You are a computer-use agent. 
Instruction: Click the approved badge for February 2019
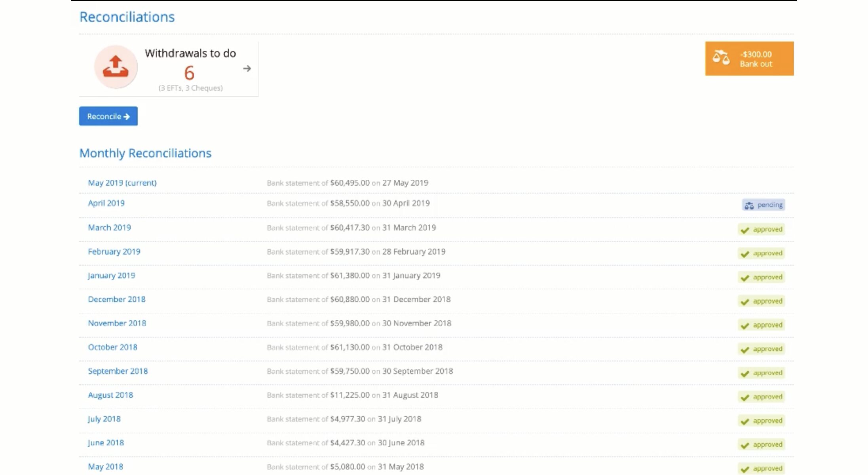pos(761,253)
